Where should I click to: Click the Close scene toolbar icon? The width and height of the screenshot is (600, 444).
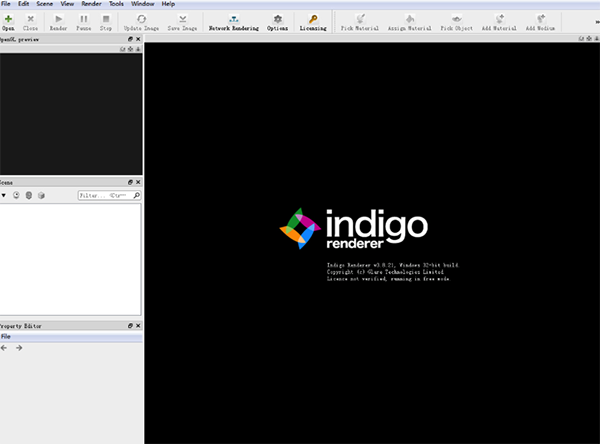[x=30, y=22]
